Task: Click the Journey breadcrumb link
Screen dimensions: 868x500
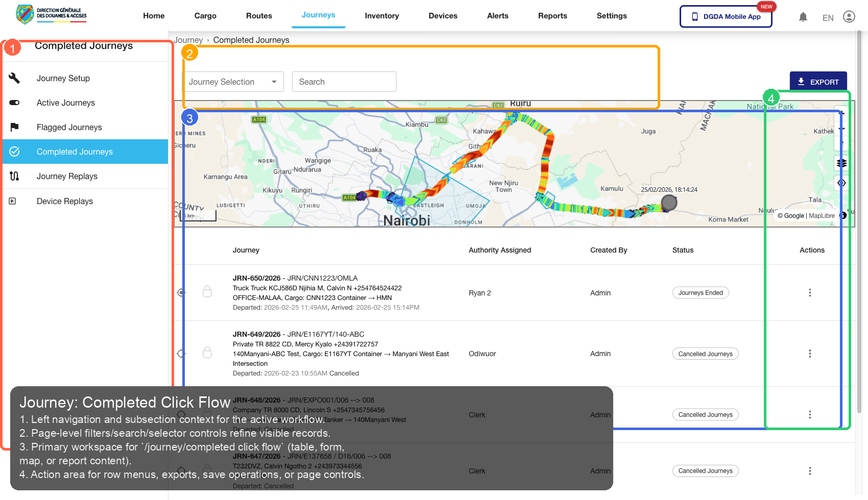Action: pos(188,40)
